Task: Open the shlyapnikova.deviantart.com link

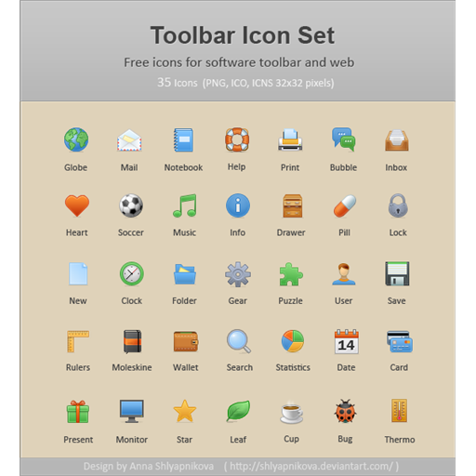Action: point(311,466)
